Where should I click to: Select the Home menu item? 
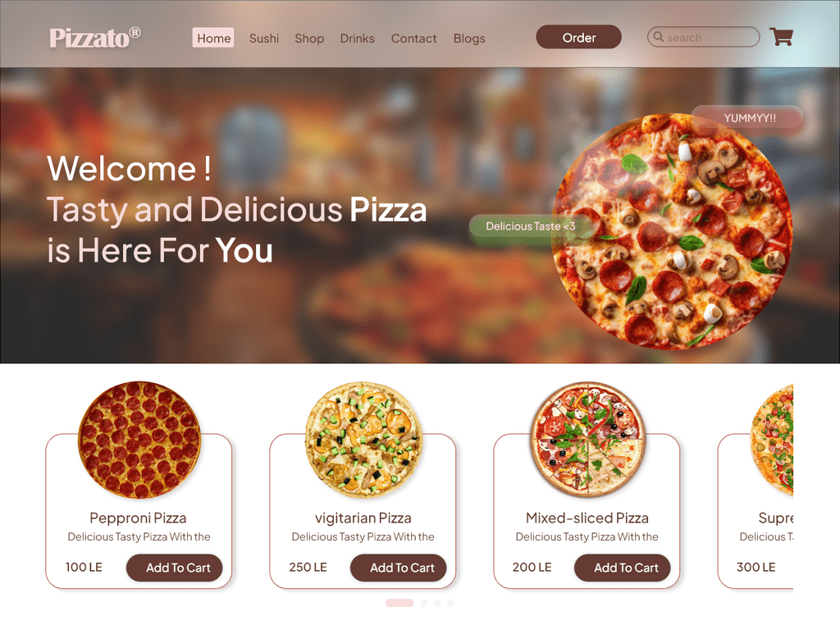click(213, 38)
